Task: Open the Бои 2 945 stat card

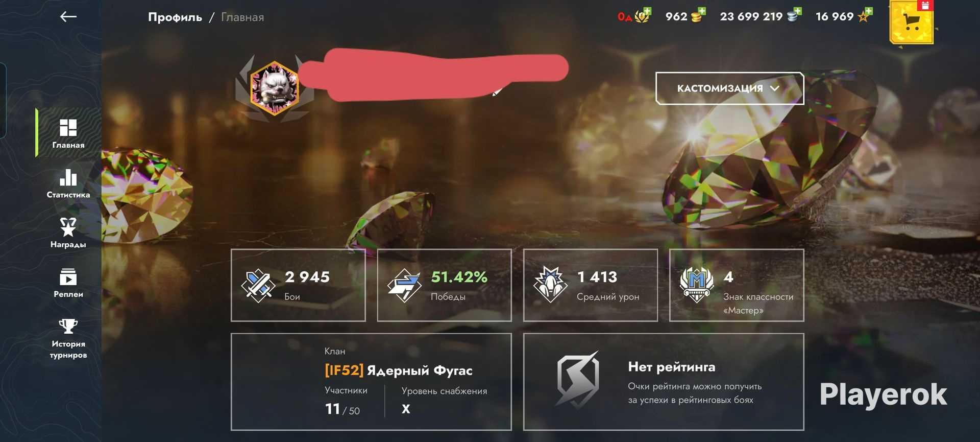Action: click(x=298, y=285)
